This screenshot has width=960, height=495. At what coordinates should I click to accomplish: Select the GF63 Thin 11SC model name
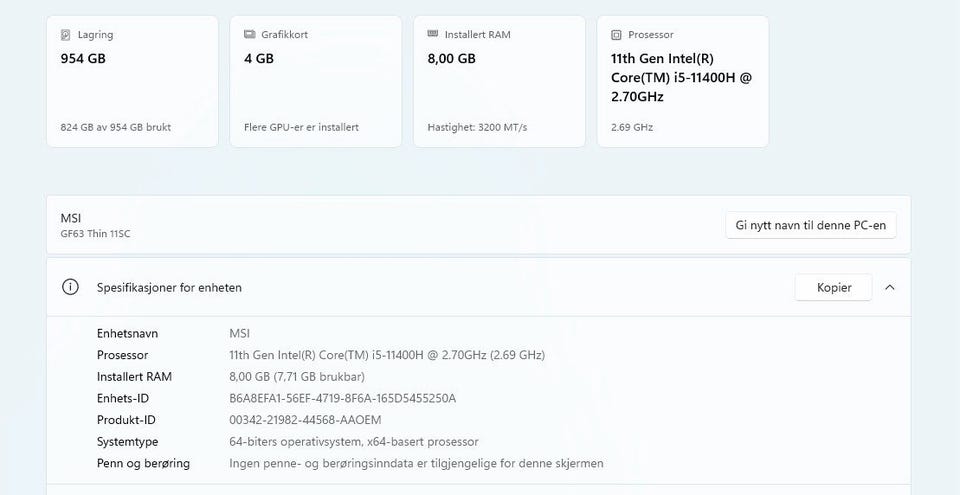pos(95,234)
